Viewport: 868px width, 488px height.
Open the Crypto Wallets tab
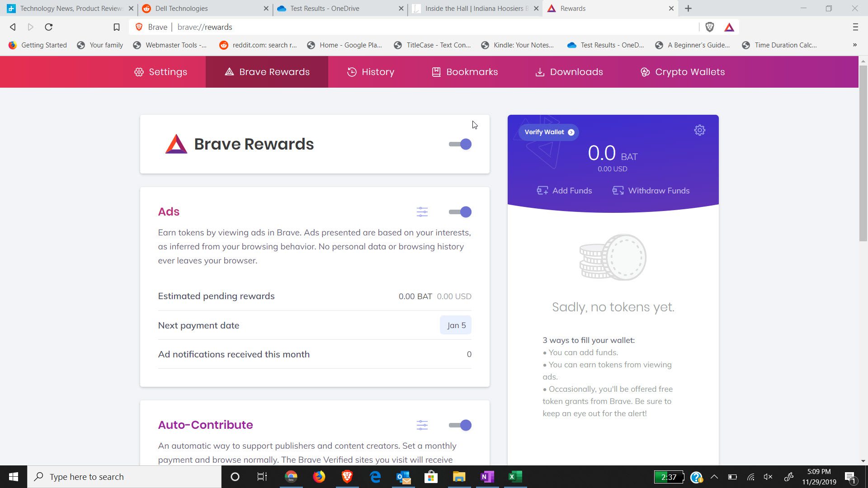pyautogui.click(x=683, y=72)
